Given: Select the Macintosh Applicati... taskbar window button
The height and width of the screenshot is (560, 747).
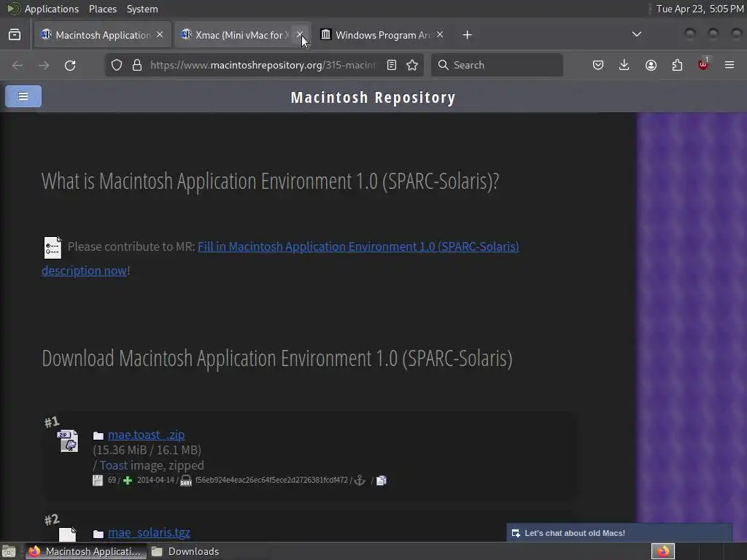Looking at the screenshot, I should tap(85, 551).
